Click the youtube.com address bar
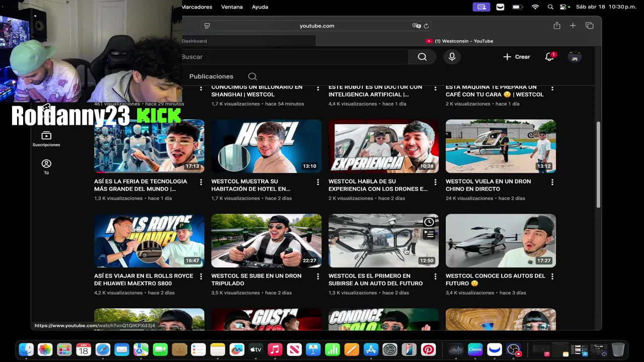Viewport: 644px width, 362px height. pos(316,26)
